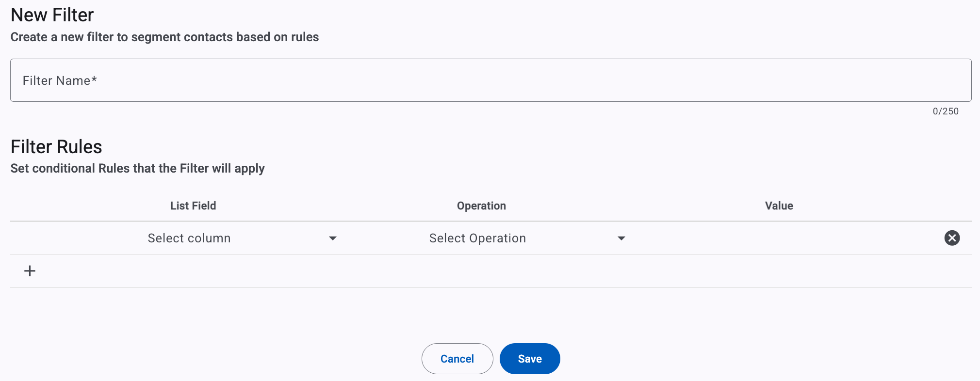Click the empty Value cell of the rule

779,238
